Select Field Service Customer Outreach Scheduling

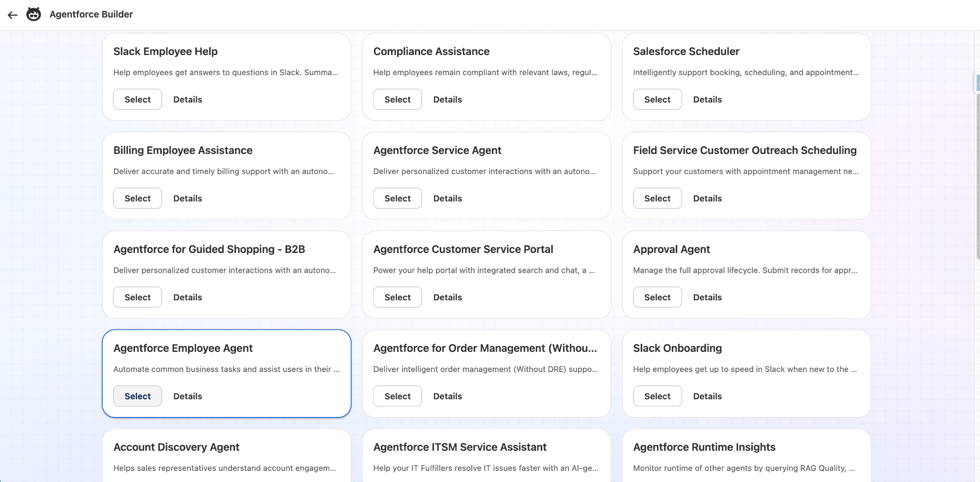click(657, 198)
